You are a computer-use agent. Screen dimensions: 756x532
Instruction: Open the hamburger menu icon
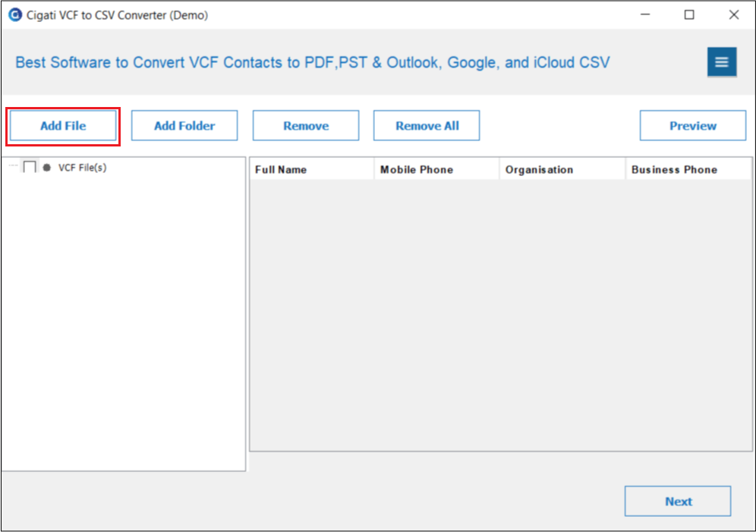pos(722,61)
